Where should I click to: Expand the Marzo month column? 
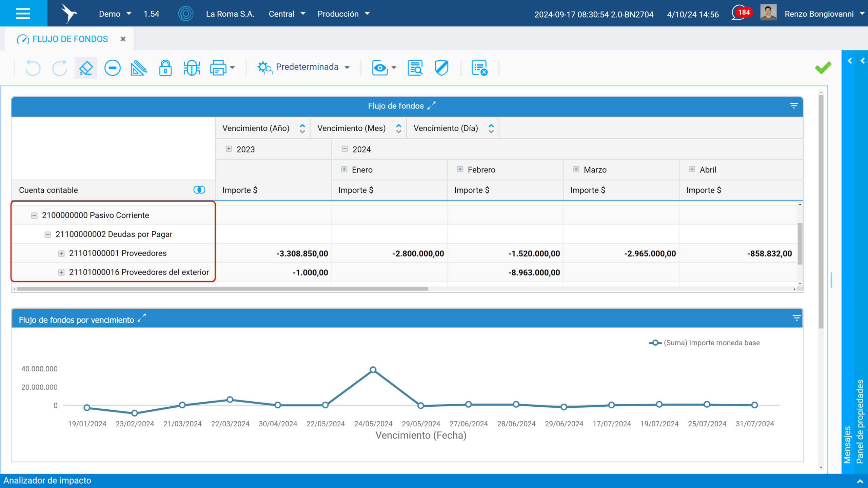(576, 169)
